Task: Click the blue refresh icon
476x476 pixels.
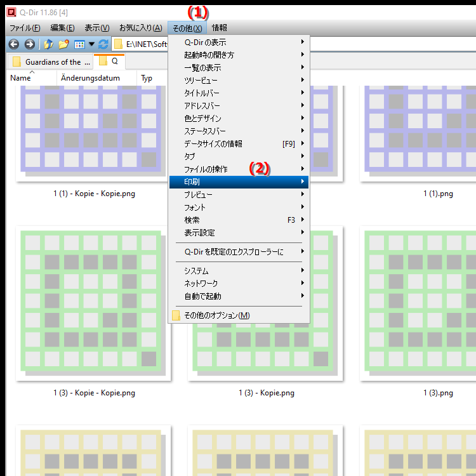Action: coord(103,44)
